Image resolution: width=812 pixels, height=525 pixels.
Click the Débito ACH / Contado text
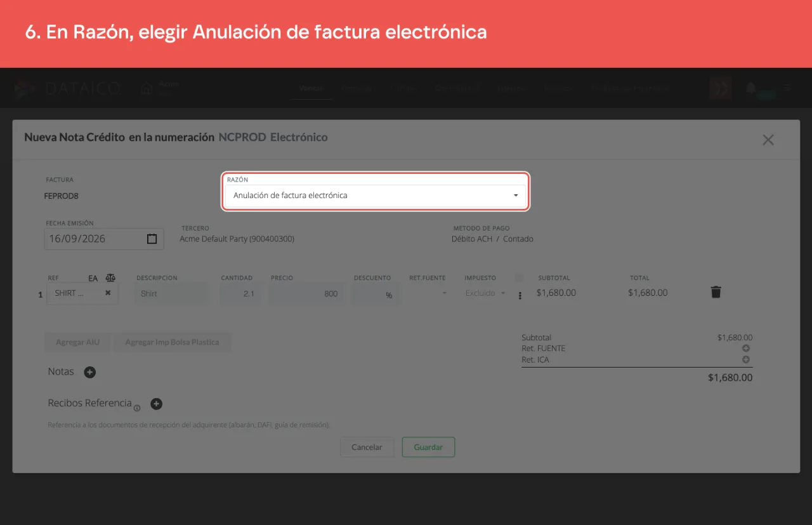point(492,239)
